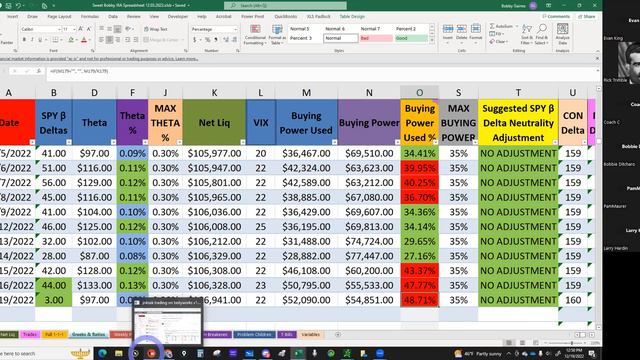This screenshot has width=640, height=360.
Task: Switch to the Trades sheet tab
Action: [x=30, y=334]
